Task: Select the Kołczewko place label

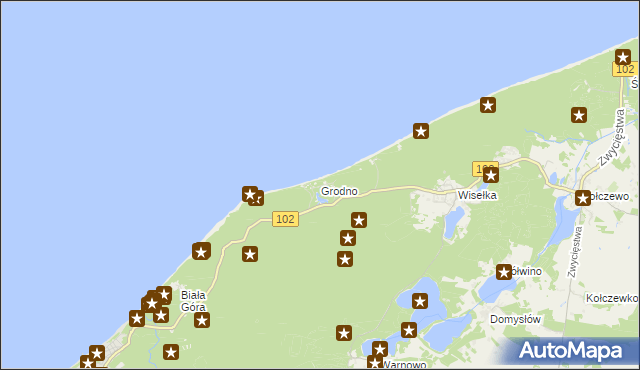Action: [x=612, y=298]
